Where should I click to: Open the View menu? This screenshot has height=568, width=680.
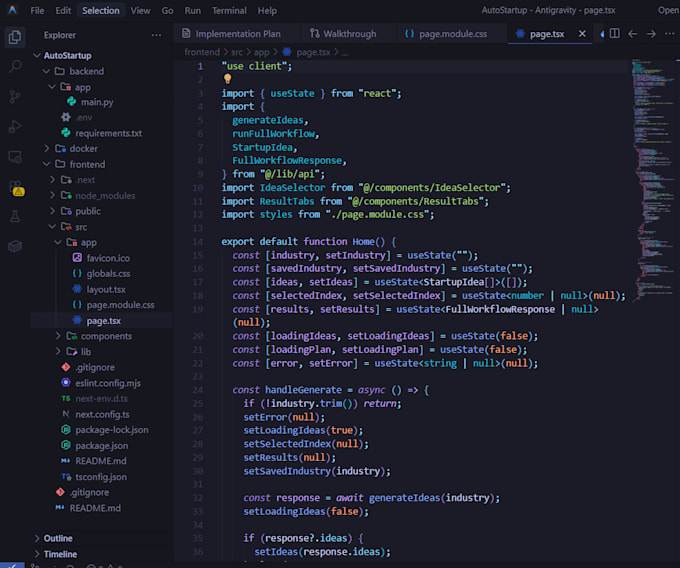pyautogui.click(x=141, y=10)
